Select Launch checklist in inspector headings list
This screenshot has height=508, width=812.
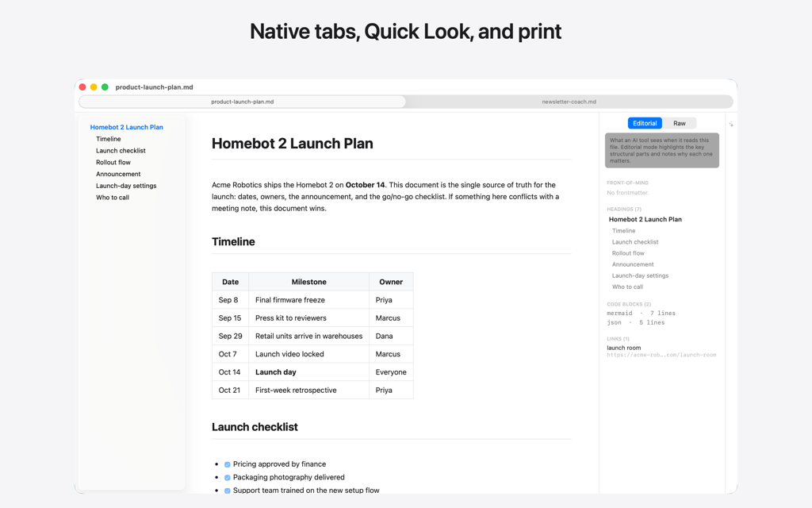635,242
